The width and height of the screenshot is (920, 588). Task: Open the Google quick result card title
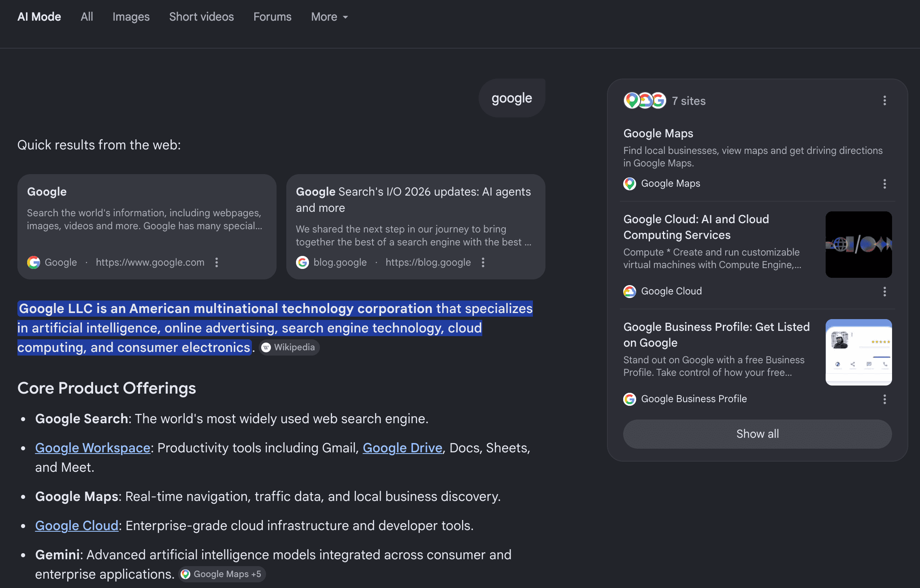coord(47,192)
